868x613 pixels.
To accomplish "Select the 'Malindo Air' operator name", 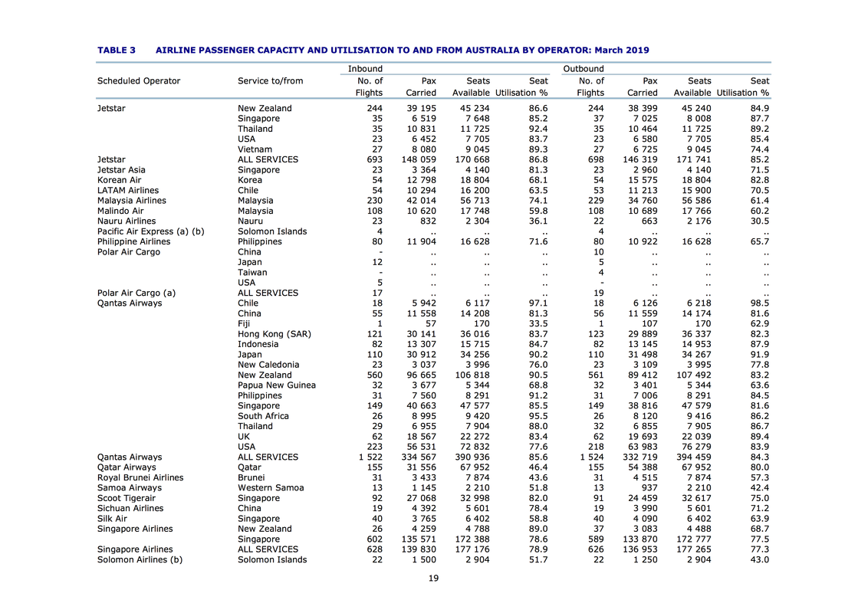I will pos(120,211).
